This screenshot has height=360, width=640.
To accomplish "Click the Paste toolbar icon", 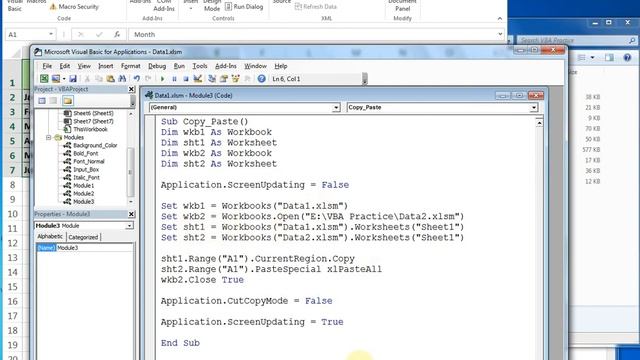I will coord(111,79).
